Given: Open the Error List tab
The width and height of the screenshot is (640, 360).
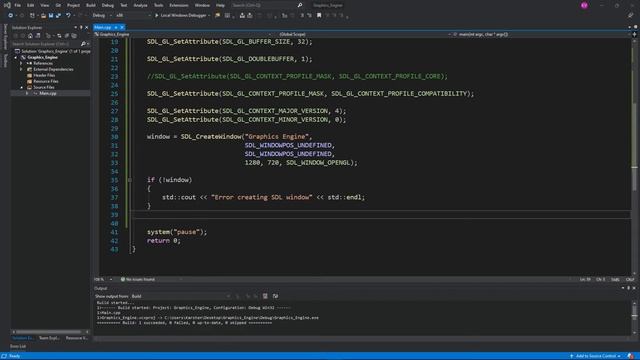Looking at the screenshot, I should click(x=18, y=347).
